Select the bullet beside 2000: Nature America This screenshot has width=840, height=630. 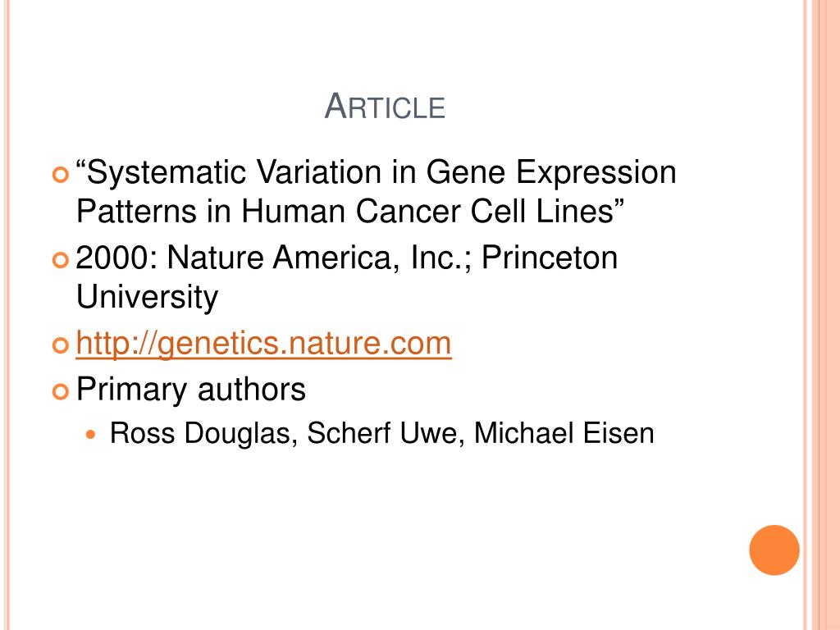point(61,260)
